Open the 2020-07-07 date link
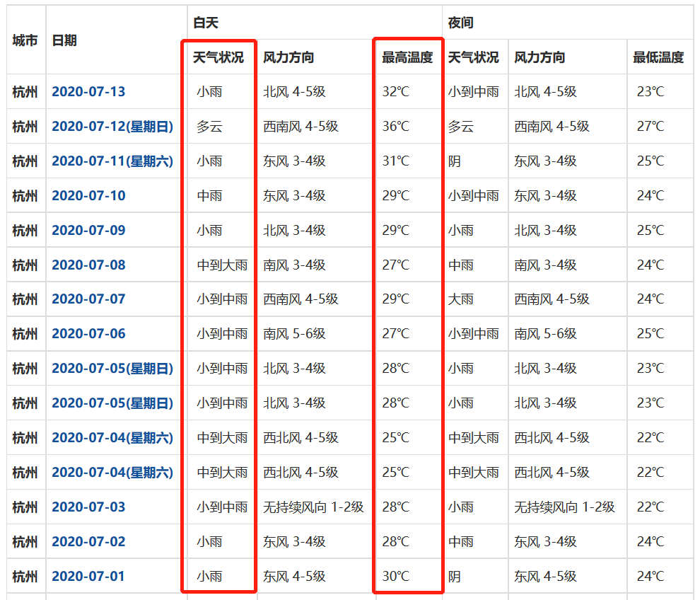 [x=88, y=299]
